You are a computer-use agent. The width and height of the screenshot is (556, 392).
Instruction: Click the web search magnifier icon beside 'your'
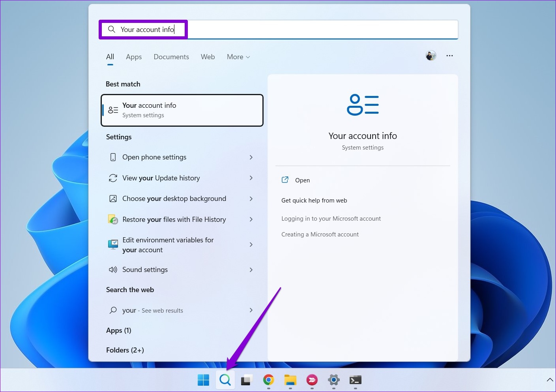click(x=113, y=310)
